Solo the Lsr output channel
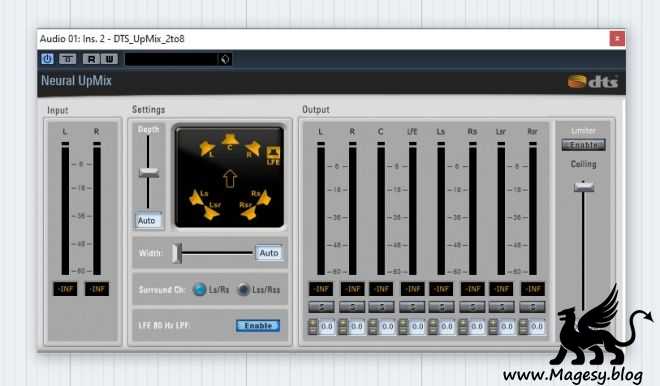This screenshot has height=386, width=660. click(501, 307)
